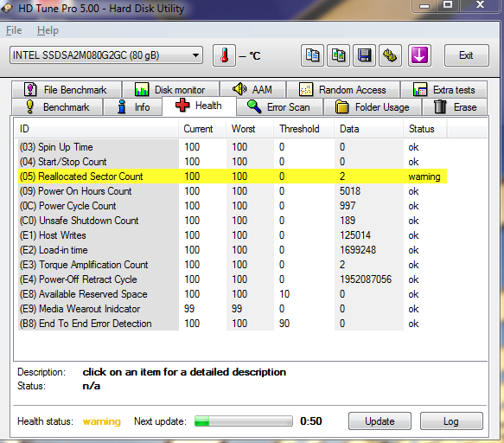This screenshot has width=504, height=443.
Task: Click the data value 125014
Action: [x=355, y=235]
